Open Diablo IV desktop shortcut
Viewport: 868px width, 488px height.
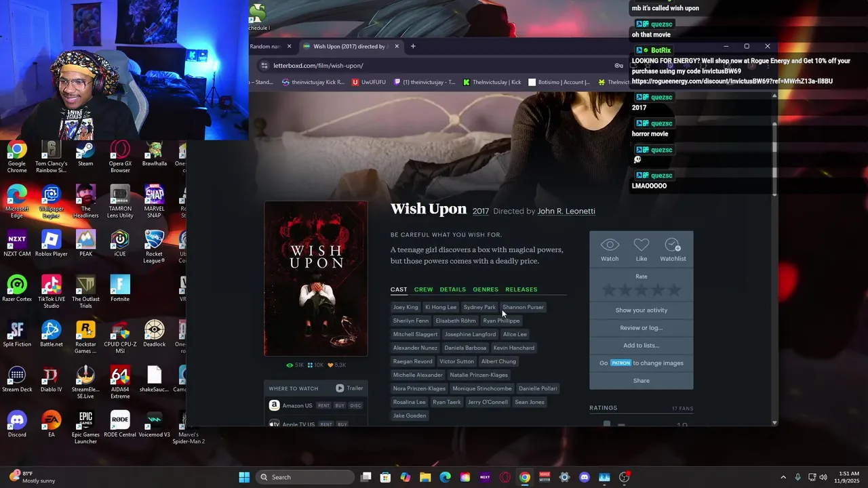click(x=52, y=380)
